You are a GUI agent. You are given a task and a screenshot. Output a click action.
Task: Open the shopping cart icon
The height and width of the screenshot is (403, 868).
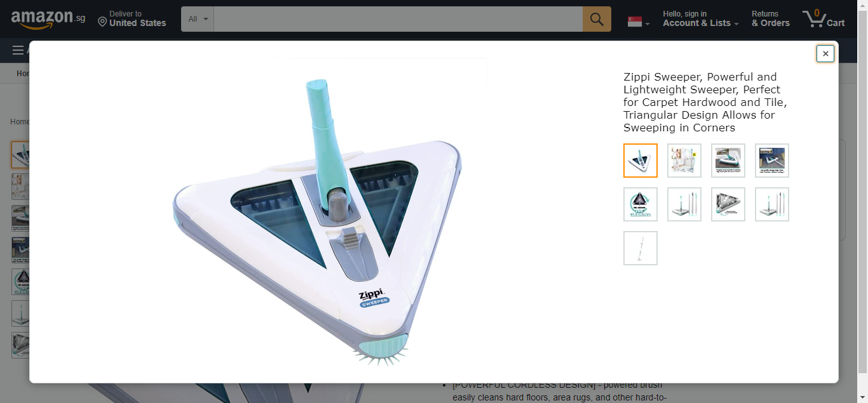coord(824,18)
